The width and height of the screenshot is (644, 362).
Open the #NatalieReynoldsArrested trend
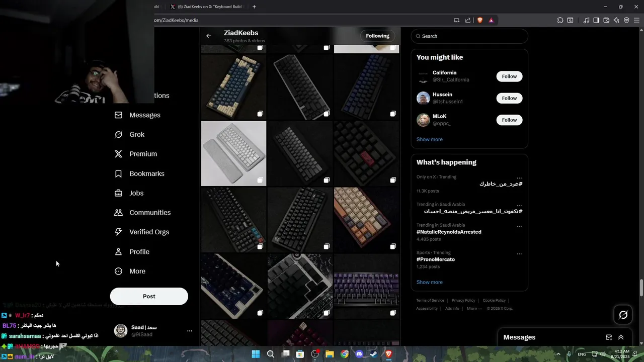click(x=449, y=232)
